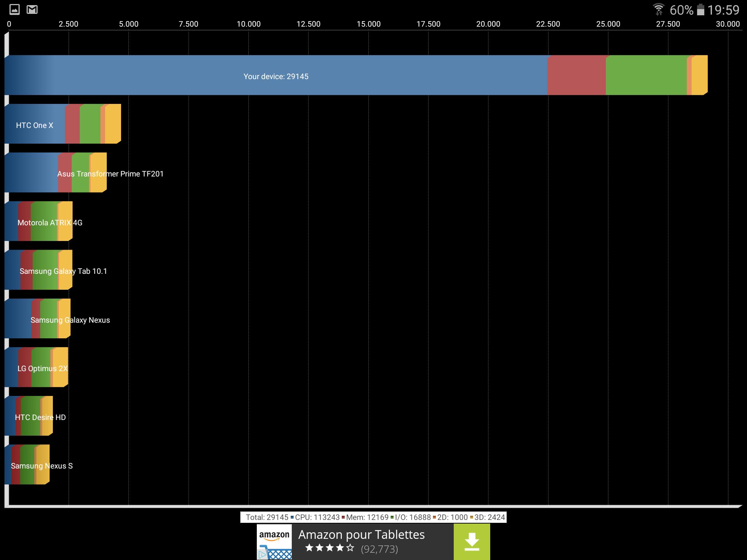The width and height of the screenshot is (747, 560).
Task: Tap the 19:59 clock
Action: 723,10
